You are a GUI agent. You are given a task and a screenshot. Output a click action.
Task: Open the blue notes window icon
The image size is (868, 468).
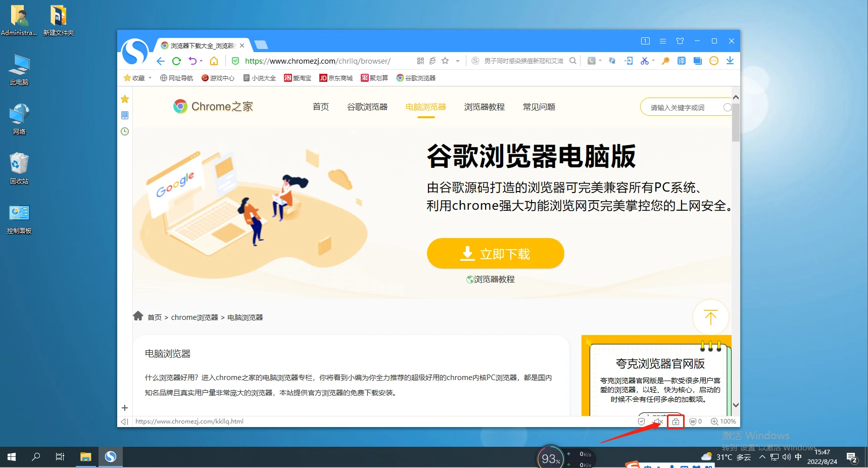point(698,61)
